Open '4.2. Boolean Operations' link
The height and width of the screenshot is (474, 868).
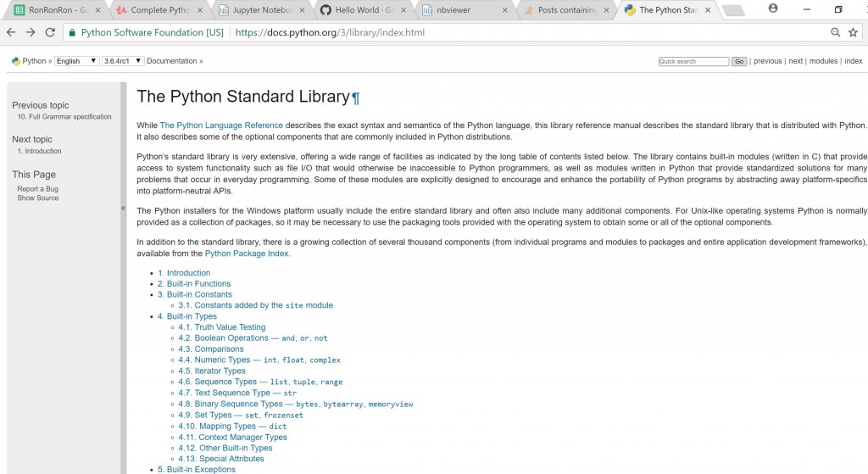click(253, 337)
